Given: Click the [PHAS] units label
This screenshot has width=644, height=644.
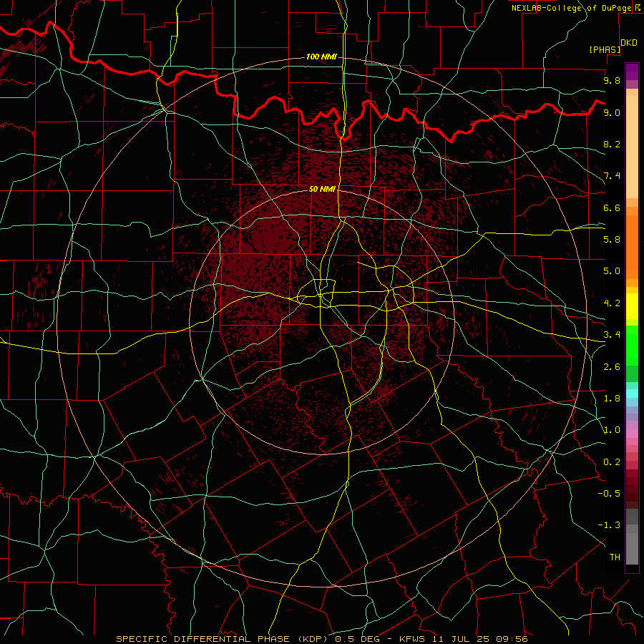Looking at the screenshot, I should [605, 49].
